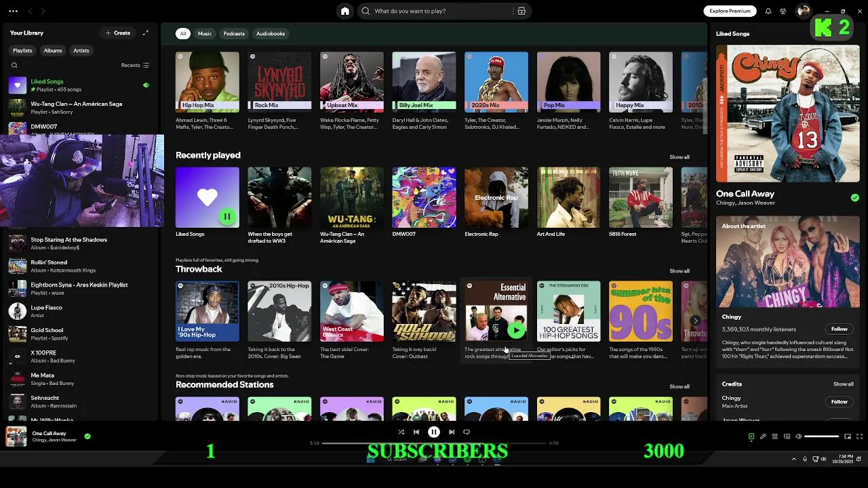The width and height of the screenshot is (868, 488).
Task: Open the profile avatar menu
Action: tap(804, 11)
